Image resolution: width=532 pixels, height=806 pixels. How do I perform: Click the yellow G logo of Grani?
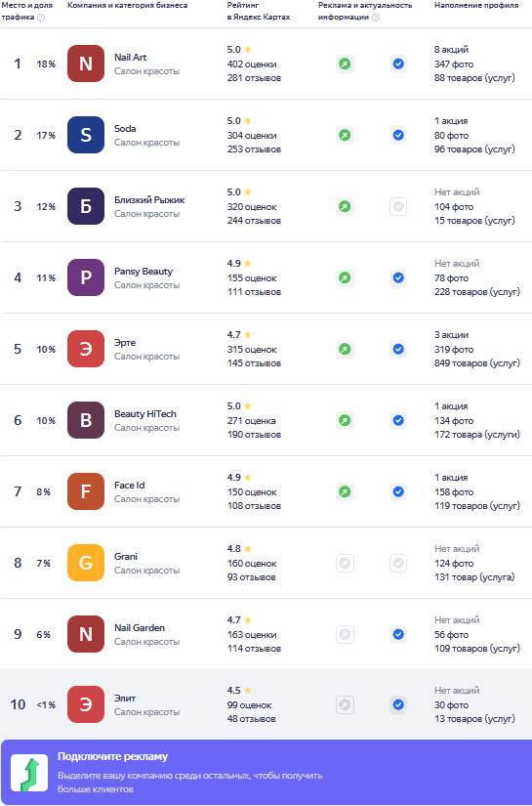click(x=86, y=563)
